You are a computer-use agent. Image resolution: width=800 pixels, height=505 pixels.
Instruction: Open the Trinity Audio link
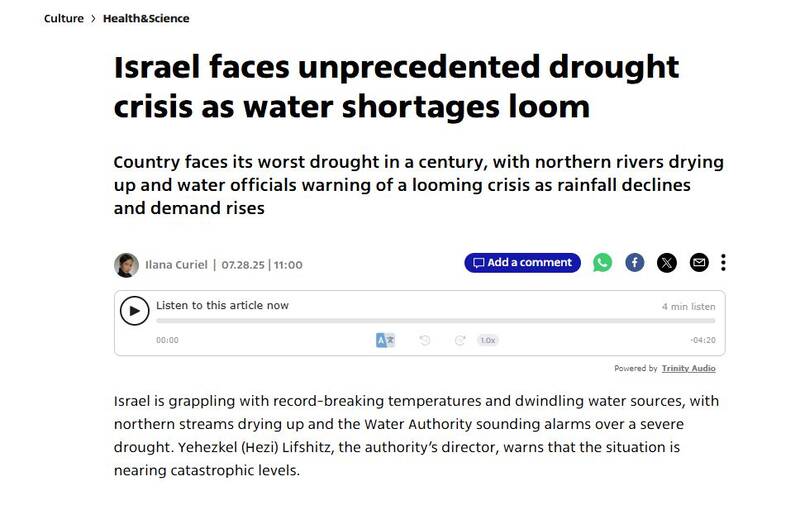[x=689, y=368]
